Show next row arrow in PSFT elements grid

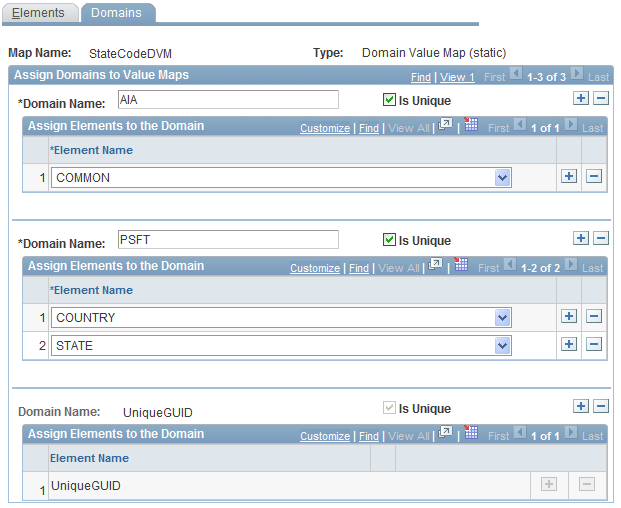[x=571, y=264]
